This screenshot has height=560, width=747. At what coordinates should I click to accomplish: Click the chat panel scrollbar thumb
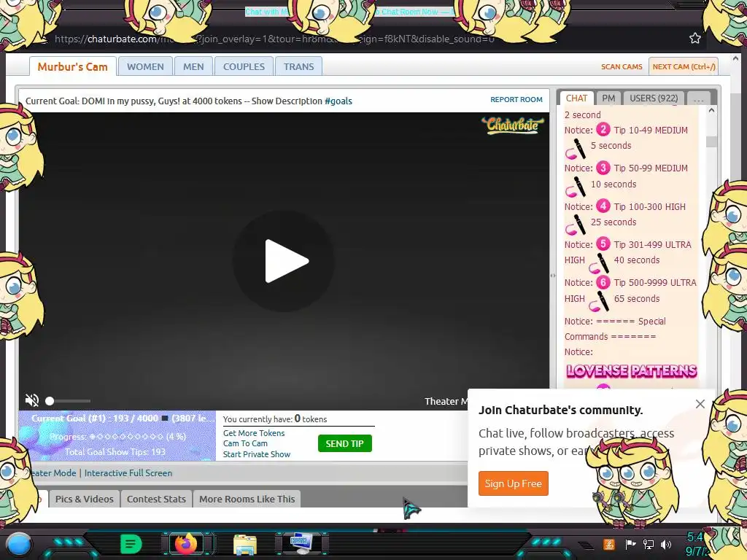(711, 141)
